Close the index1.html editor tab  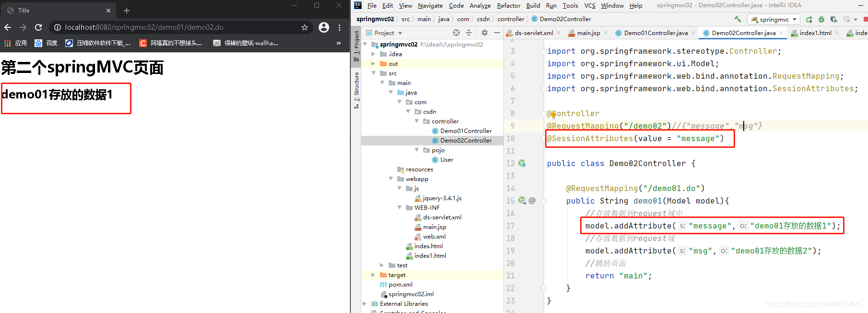pyautogui.click(x=837, y=33)
